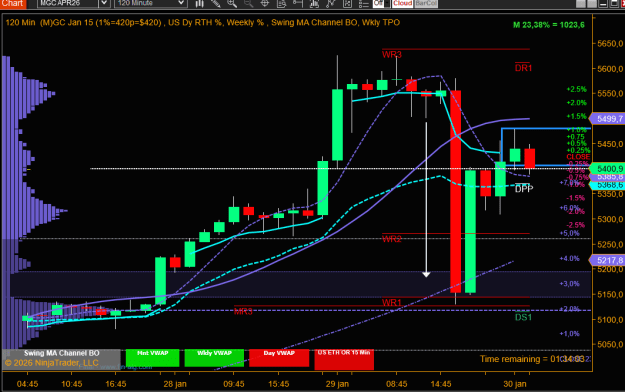The width and height of the screenshot is (625, 392).
Task: Click the 04:45 time axis label
Action: [28, 384]
